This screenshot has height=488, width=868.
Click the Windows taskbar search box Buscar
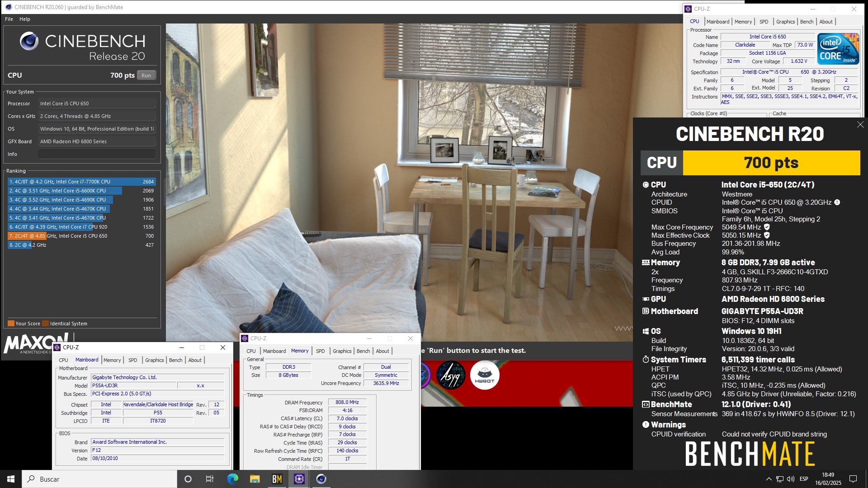coord(99,479)
